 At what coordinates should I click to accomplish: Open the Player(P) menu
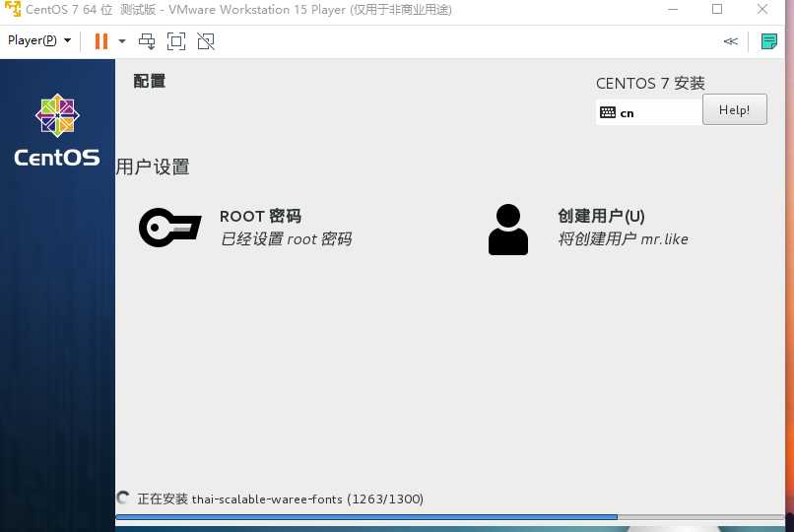click(39, 40)
